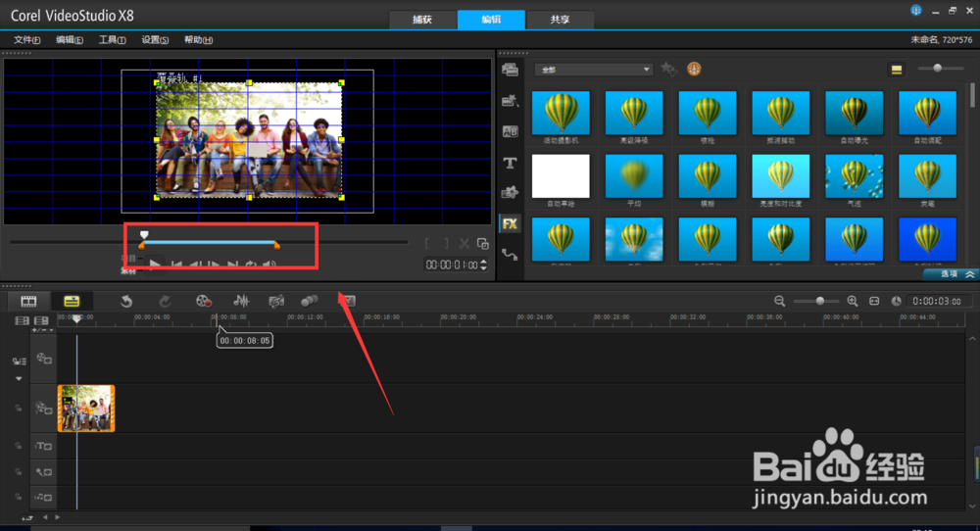Open the Title (T) library

pos(510,163)
